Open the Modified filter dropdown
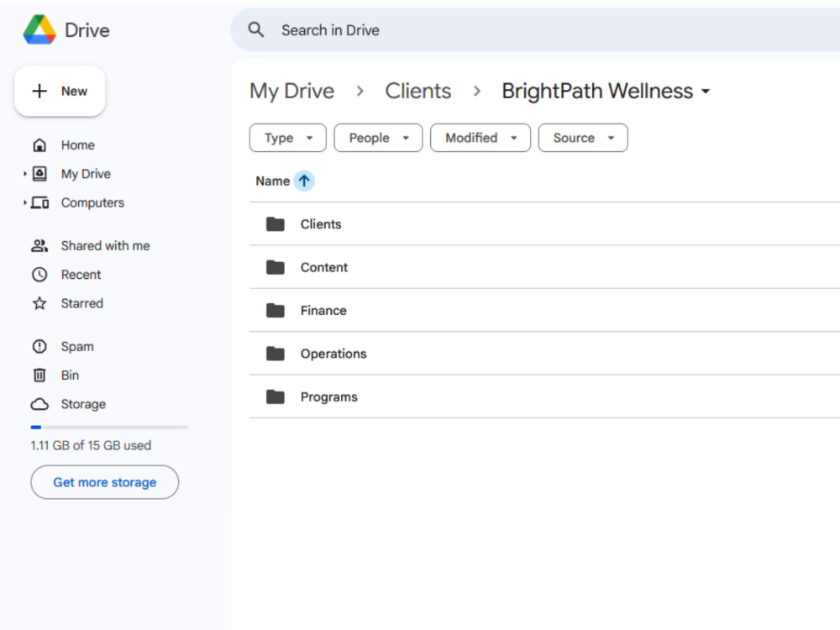Screen dimensions: 840x630 (480, 138)
